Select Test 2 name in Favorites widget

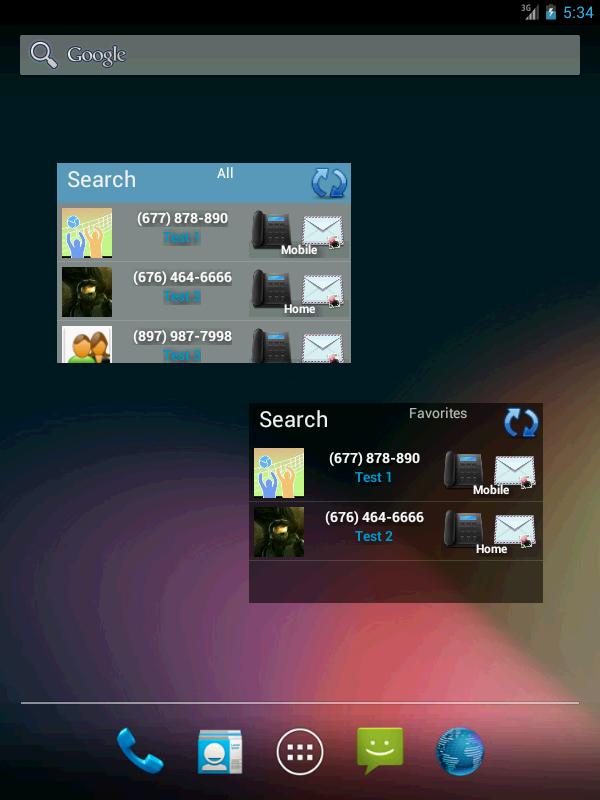coord(373,537)
